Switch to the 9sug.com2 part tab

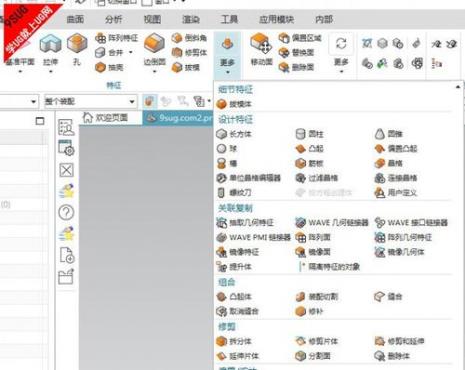(x=179, y=118)
